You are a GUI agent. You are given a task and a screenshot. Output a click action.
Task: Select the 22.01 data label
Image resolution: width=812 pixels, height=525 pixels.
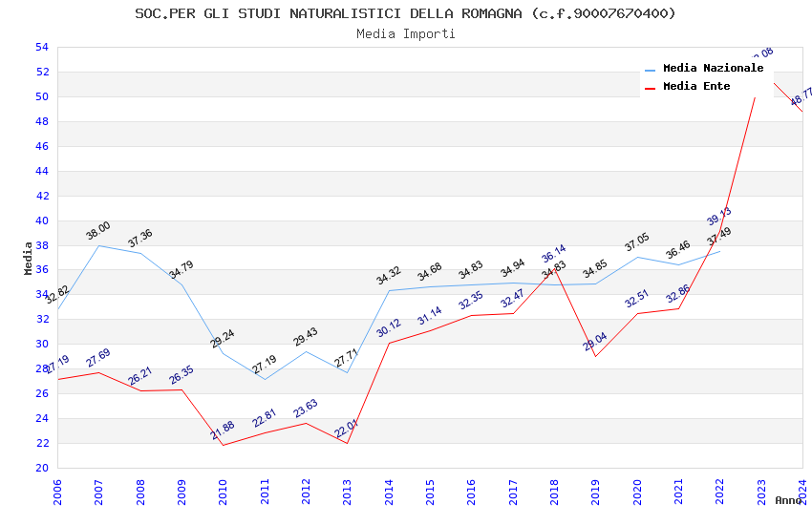tap(347, 429)
